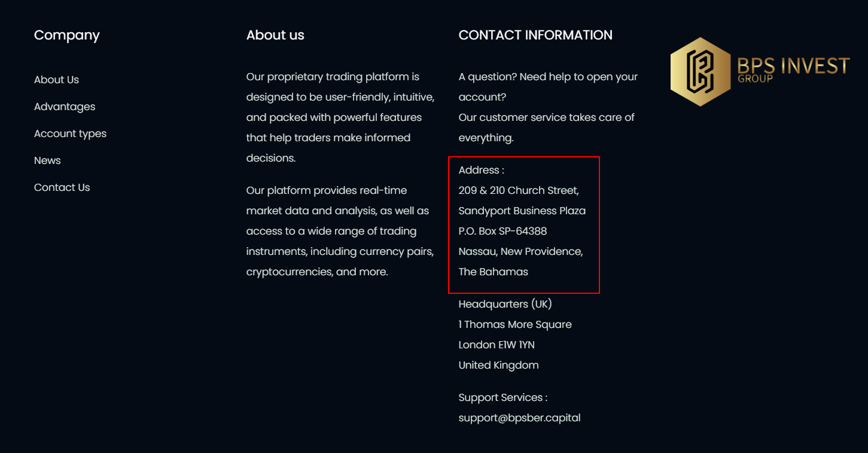Click the 1 Thomas More Square text

(515, 324)
